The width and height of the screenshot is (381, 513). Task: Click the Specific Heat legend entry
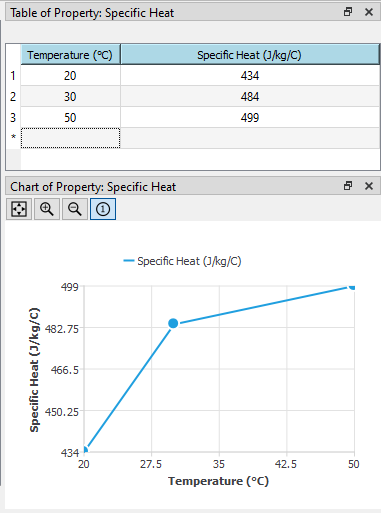click(x=182, y=261)
